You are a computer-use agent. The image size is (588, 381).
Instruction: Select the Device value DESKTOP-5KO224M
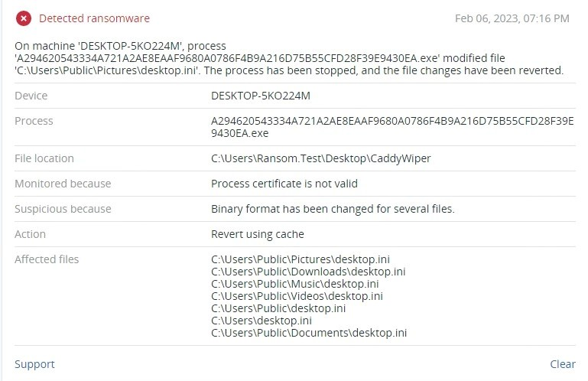click(x=261, y=96)
